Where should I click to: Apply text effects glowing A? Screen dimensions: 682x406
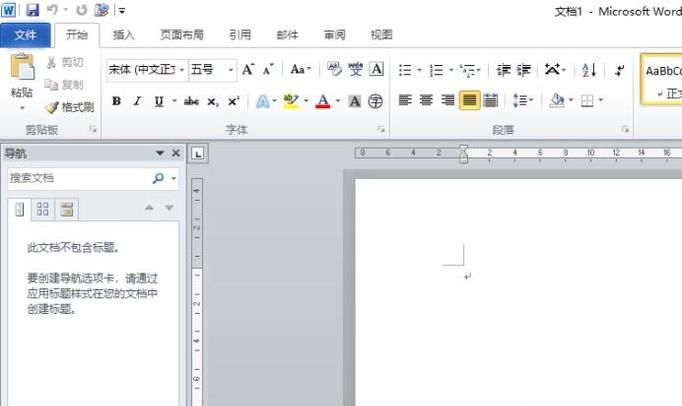coord(262,101)
